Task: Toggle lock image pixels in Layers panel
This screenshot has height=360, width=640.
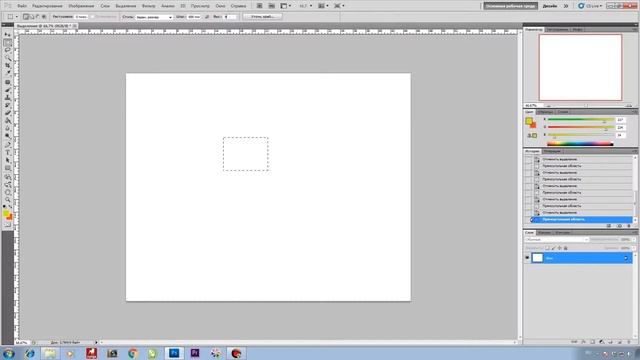Action: click(553, 248)
